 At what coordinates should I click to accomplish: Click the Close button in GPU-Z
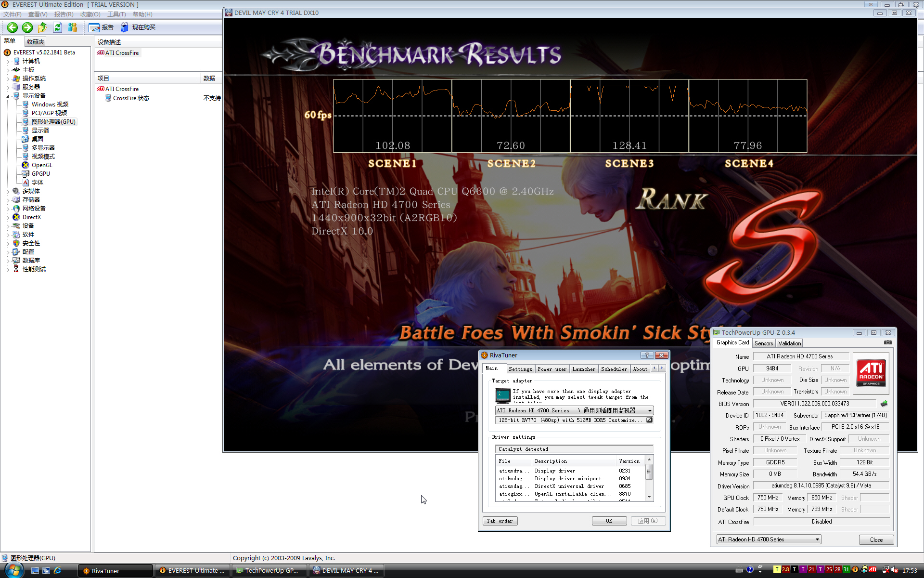[x=876, y=540]
